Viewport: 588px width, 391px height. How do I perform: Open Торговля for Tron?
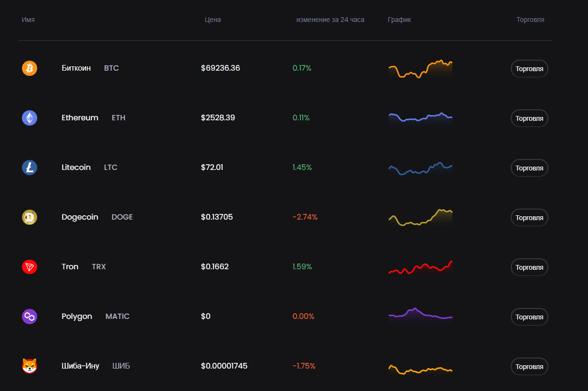pyautogui.click(x=529, y=267)
